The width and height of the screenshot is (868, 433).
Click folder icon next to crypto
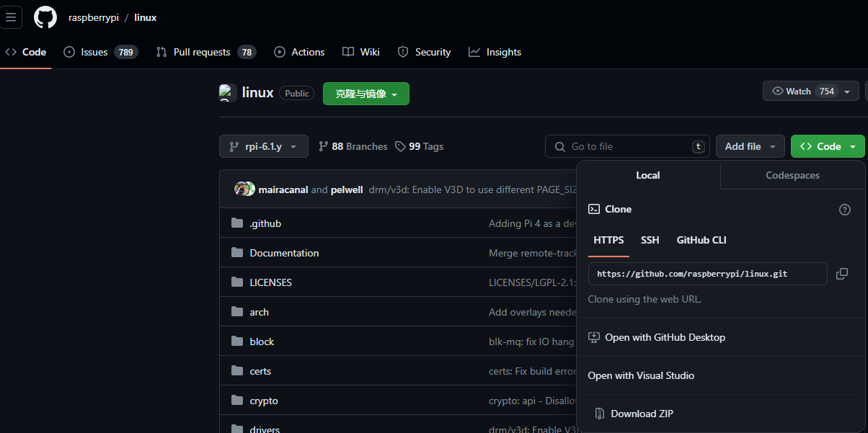click(x=237, y=401)
